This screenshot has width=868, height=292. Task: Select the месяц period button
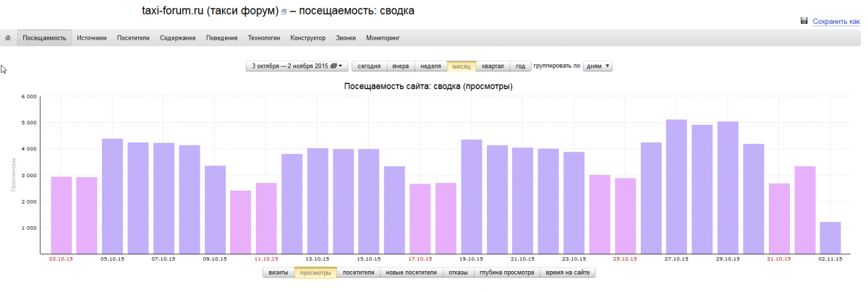point(461,66)
